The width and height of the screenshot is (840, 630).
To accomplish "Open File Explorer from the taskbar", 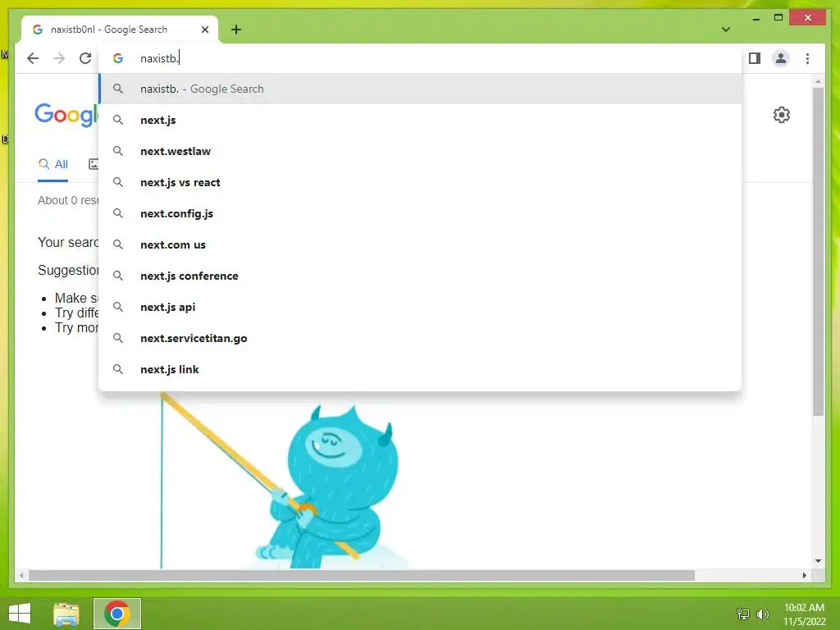I will (x=66, y=614).
